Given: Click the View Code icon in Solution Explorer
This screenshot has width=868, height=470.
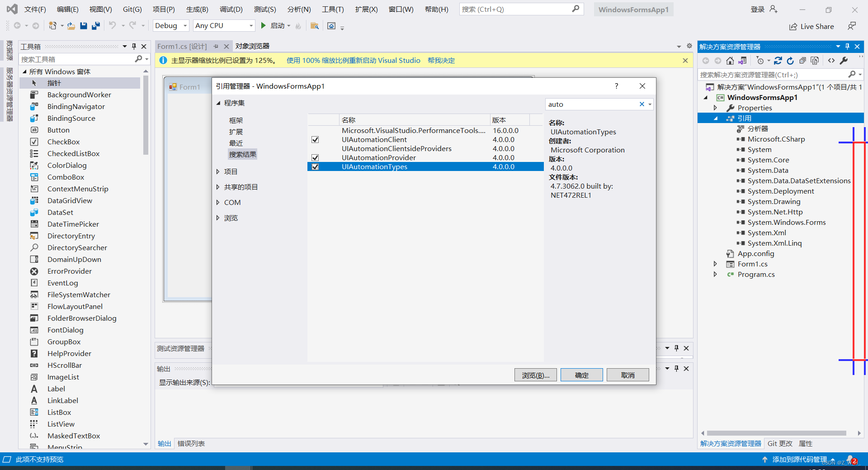Looking at the screenshot, I should 831,61.
